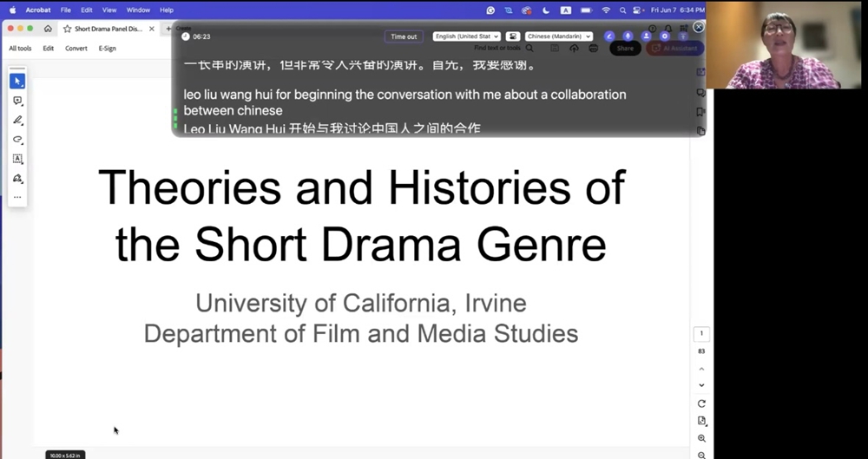This screenshot has width=868, height=459.
Task: Open the All tools panel
Action: click(20, 49)
